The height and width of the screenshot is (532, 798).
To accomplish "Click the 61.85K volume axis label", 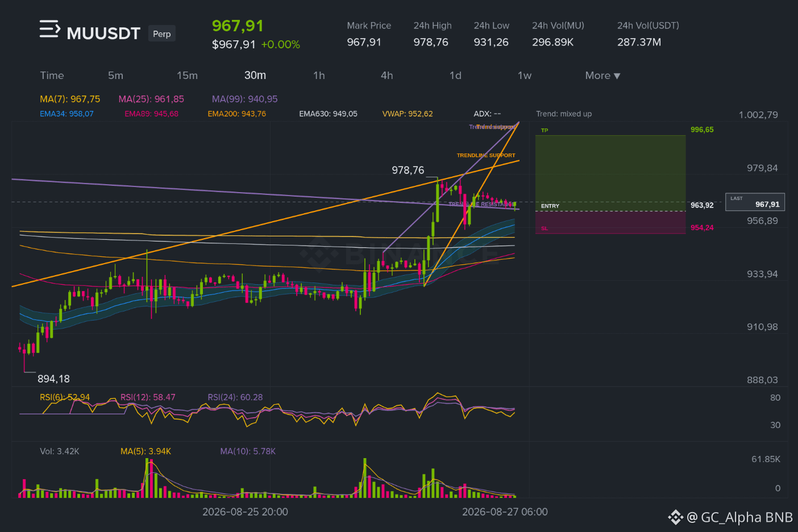I will [x=766, y=459].
